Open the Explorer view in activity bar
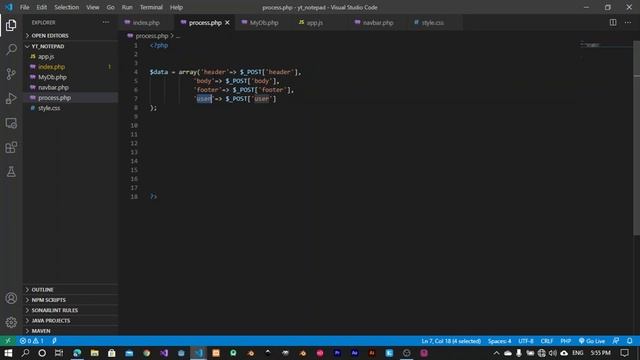The image size is (640, 360). click(11, 25)
